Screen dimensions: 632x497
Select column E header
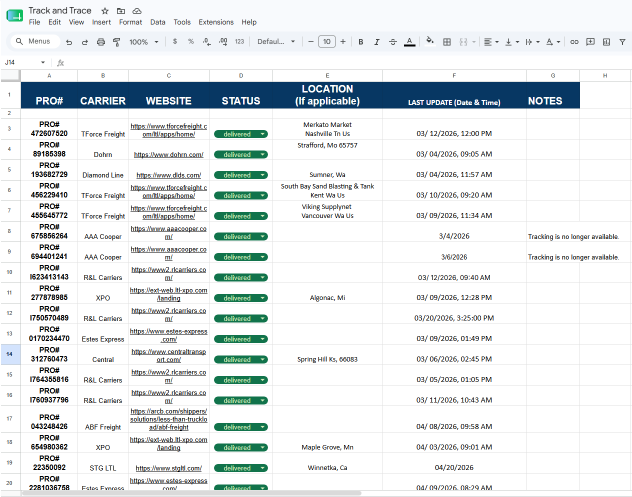pyautogui.click(x=327, y=75)
